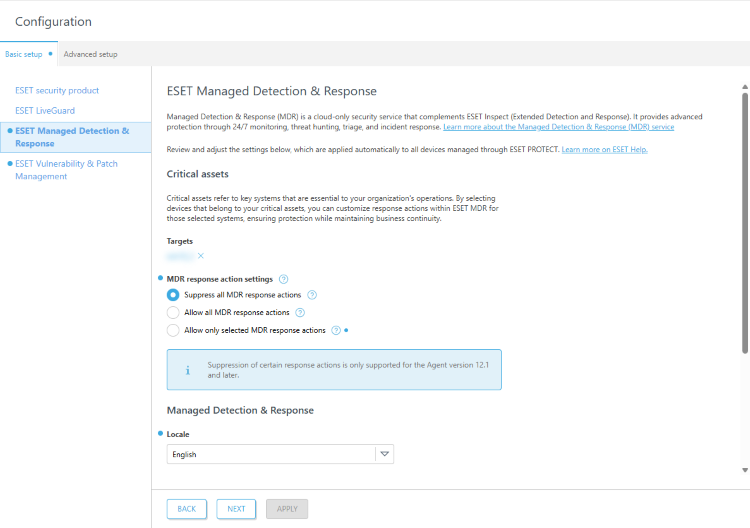Select Suppress all MDR response actions

tap(173, 295)
